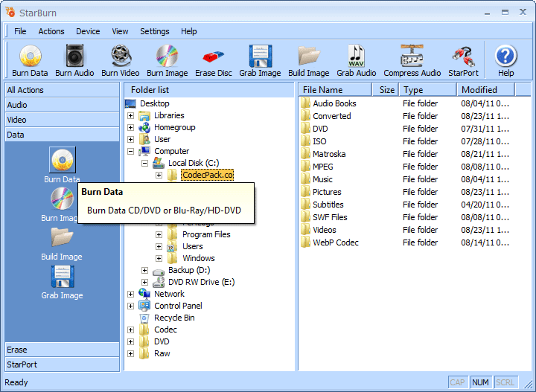Image resolution: width=536 pixels, height=392 pixels.
Task: Expand the Program Files folder
Action: tap(159, 234)
